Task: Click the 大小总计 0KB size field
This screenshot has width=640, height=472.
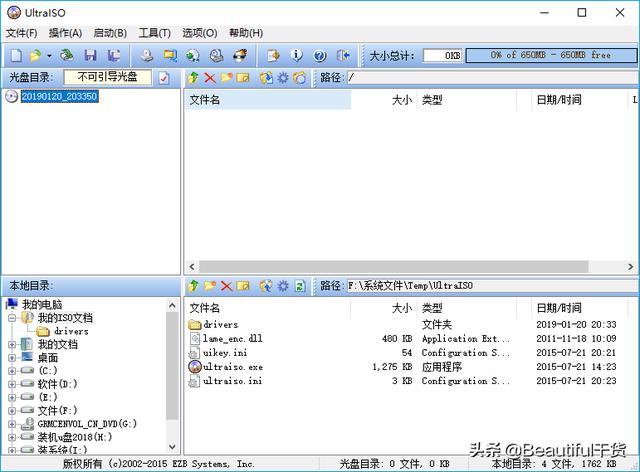Action: point(442,55)
